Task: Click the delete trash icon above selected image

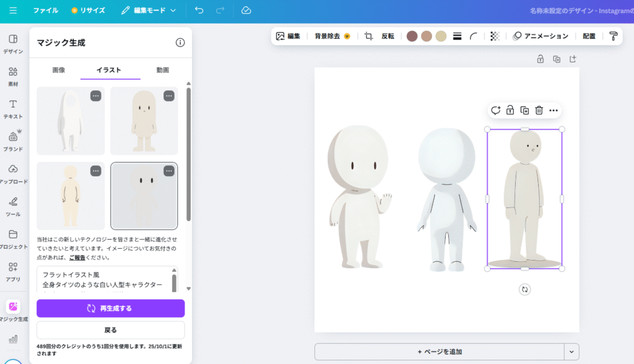Action: (539, 110)
